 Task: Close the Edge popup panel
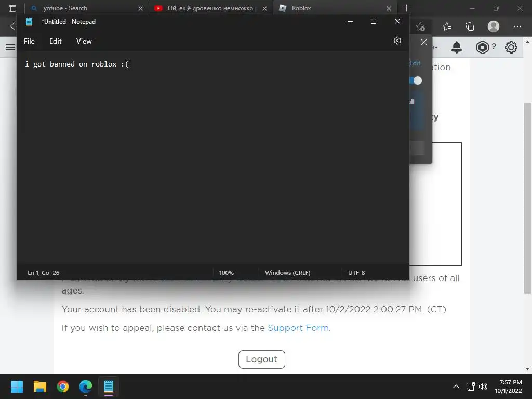[424, 42]
